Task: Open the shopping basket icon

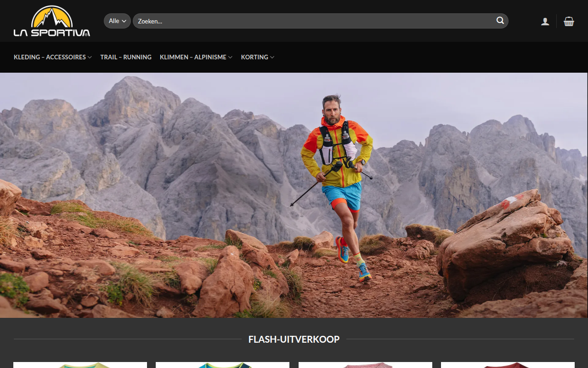Action: 569,21
